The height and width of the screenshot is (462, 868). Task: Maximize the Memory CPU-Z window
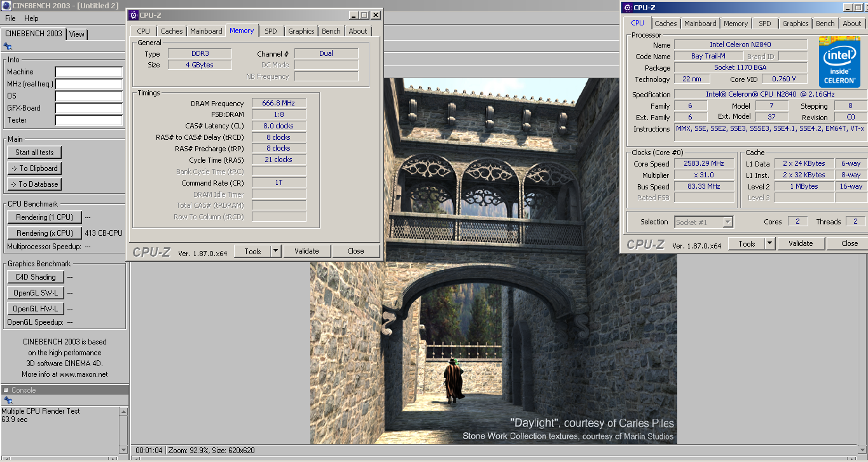[364, 15]
